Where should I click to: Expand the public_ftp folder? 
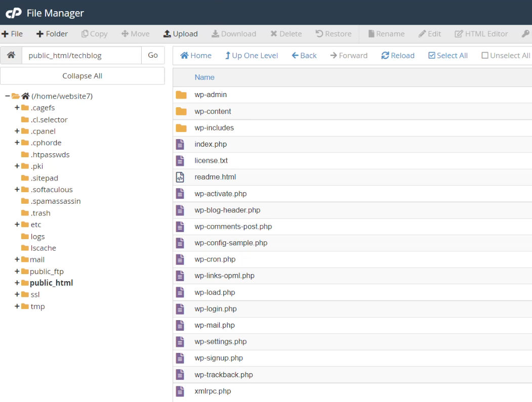pyautogui.click(x=17, y=272)
